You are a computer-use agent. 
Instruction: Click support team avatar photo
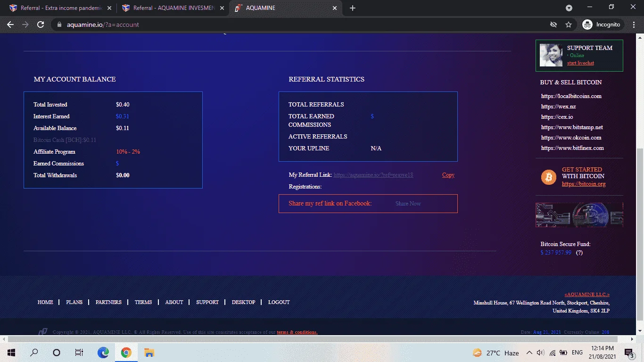551,56
